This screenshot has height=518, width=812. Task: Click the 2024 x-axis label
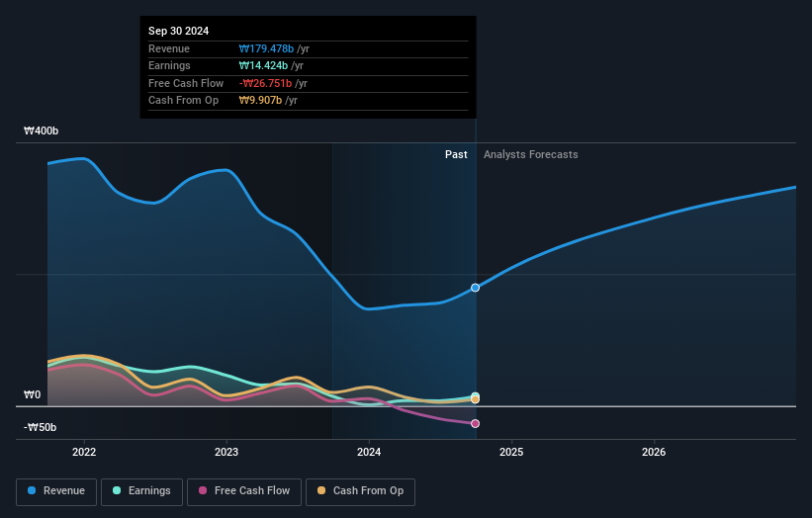(369, 453)
